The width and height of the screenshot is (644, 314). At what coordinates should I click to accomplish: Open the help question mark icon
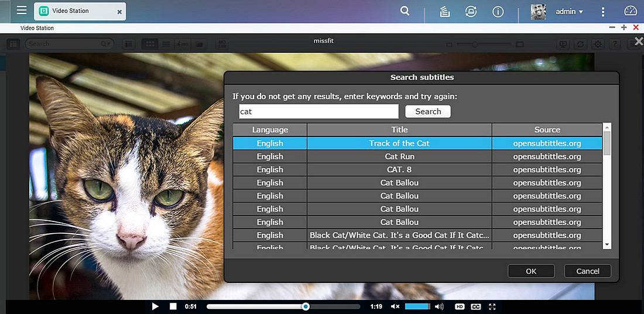[x=615, y=44]
